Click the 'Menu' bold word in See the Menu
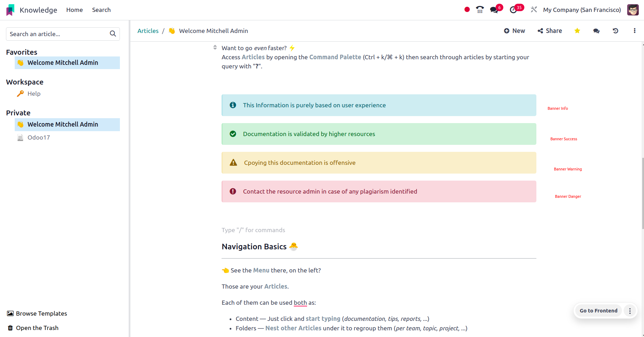644x337 pixels. [261, 270]
